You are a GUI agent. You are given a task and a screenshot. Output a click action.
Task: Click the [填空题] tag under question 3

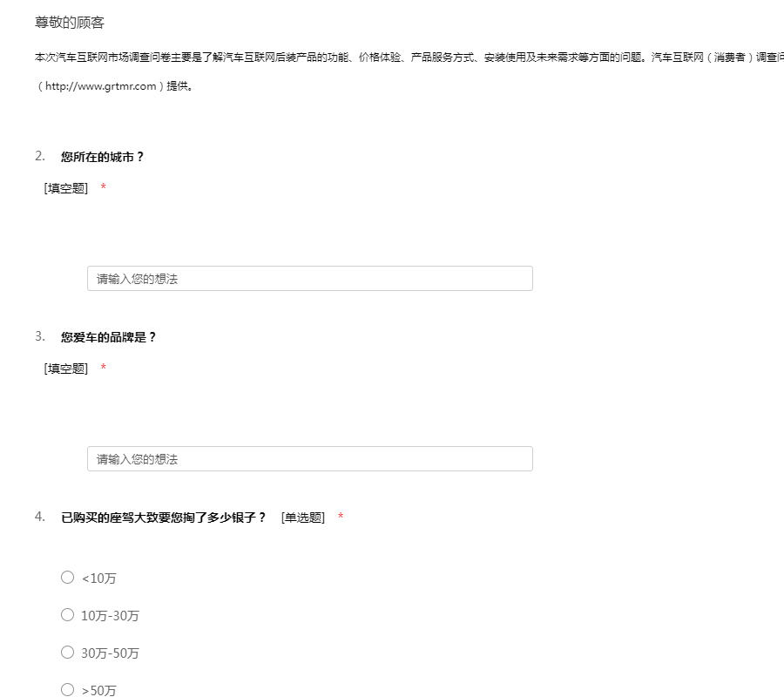pyautogui.click(x=66, y=369)
